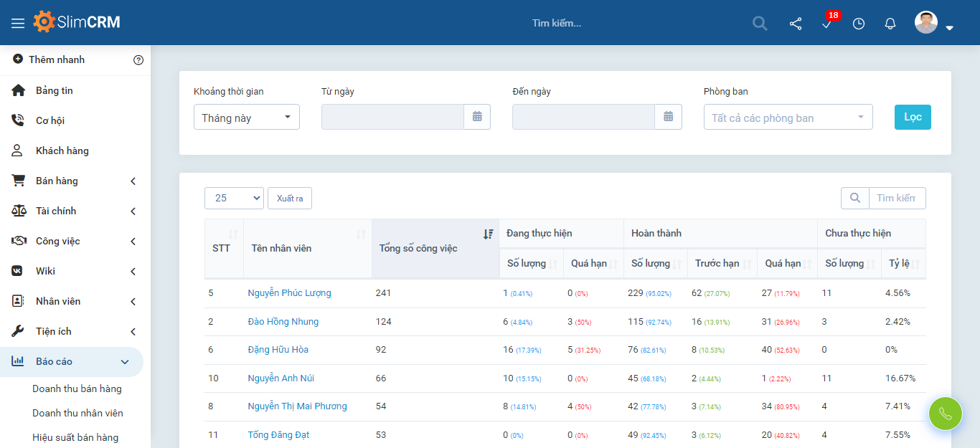
Task: Open tasks checkmark icon with 18 badge
Action: click(827, 24)
